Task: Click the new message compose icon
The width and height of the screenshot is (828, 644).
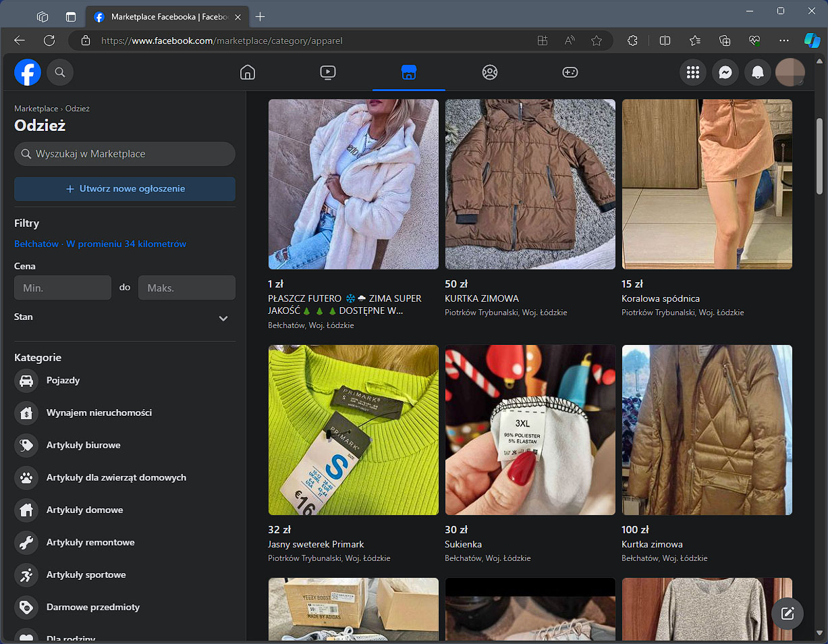Action: [x=788, y=614]
